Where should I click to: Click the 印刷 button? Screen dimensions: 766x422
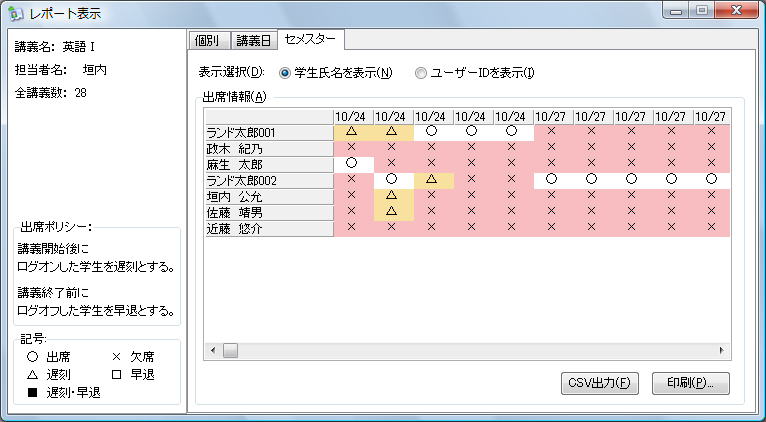(x=691, y=383)
